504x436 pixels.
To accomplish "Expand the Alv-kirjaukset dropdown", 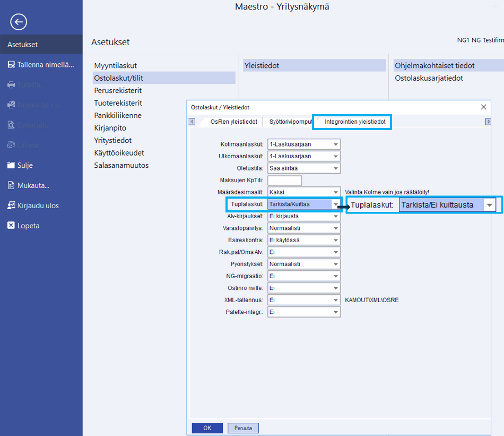I will 335,216.
